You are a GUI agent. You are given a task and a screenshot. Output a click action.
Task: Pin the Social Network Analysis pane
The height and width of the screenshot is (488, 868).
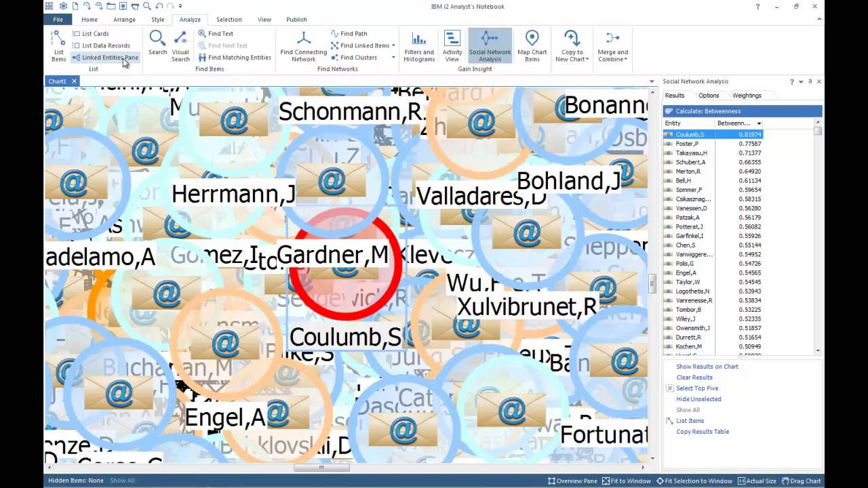pyautogui.click(x=810, y=81)
